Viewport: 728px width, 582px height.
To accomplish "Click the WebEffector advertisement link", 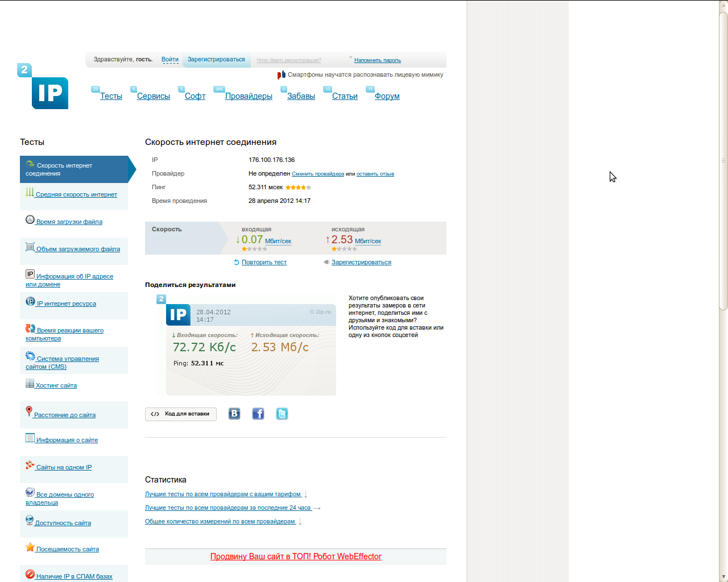I will pos(296,556).
